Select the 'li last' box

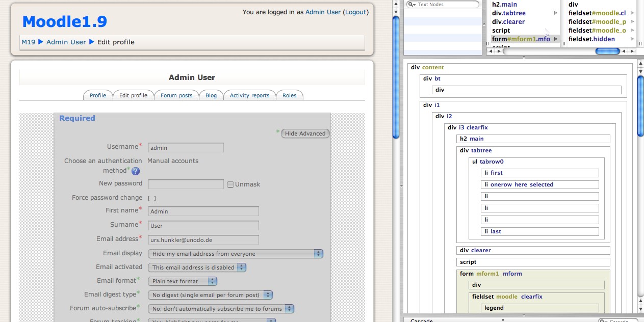(540, 231)
